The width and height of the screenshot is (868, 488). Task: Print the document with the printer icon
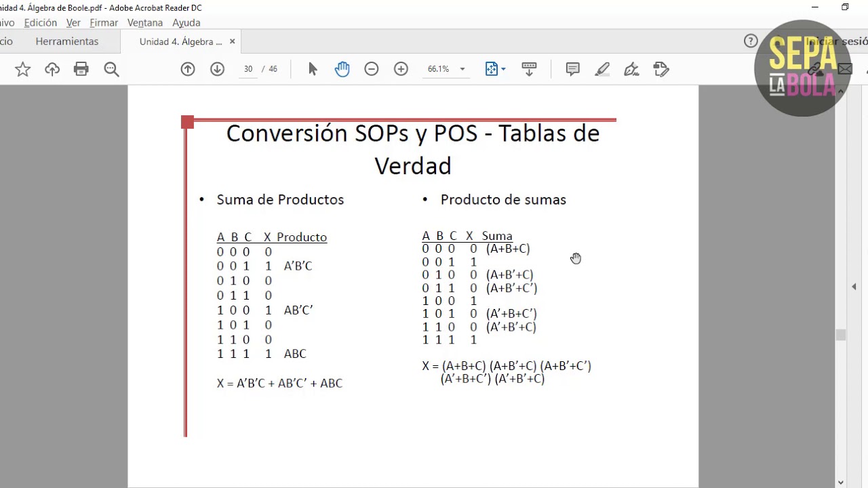coord(81,69)
